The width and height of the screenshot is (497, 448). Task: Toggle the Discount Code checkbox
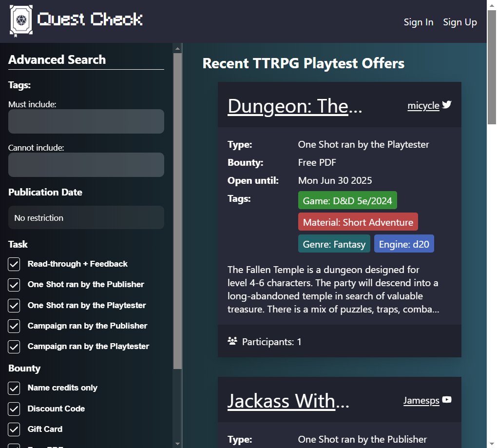pos(14,409)
